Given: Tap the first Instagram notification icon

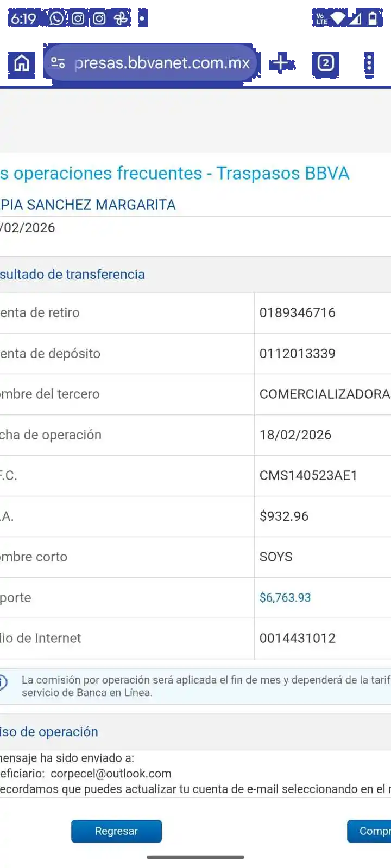Looking at the screenshot, I should click(x=78, y=19).
